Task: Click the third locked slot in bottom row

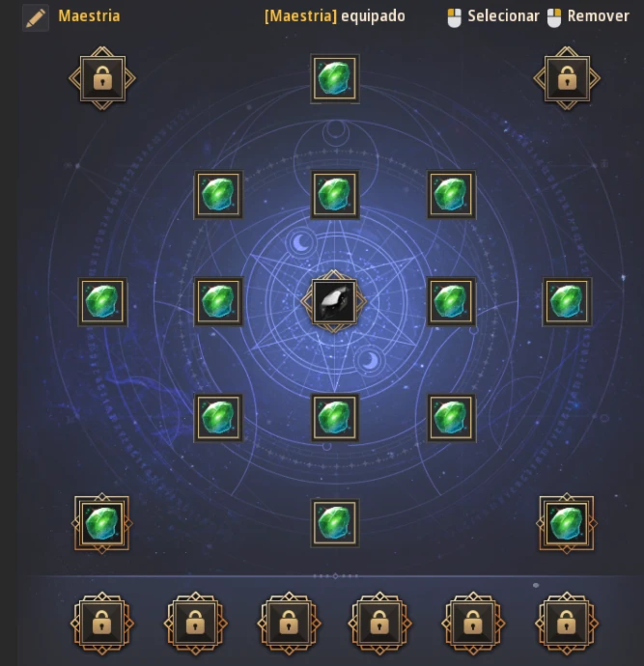Action: click(x=289, y=624)
